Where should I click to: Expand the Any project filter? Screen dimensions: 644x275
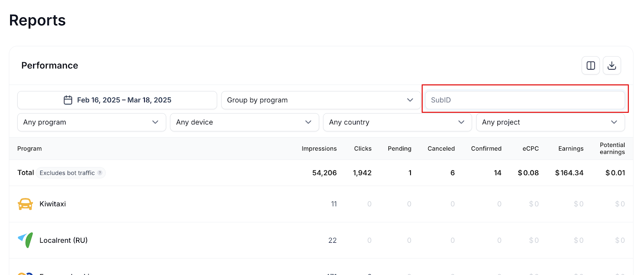click(x=551, y=122)
